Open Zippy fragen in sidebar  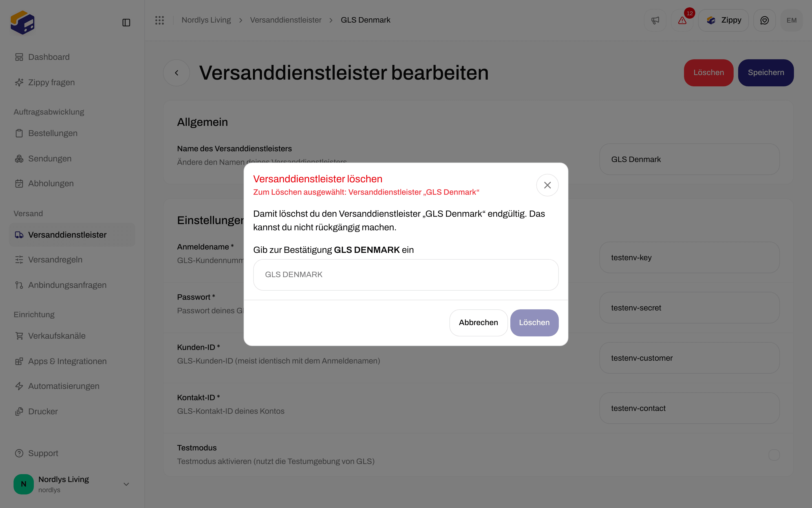(x=72, y=82)
